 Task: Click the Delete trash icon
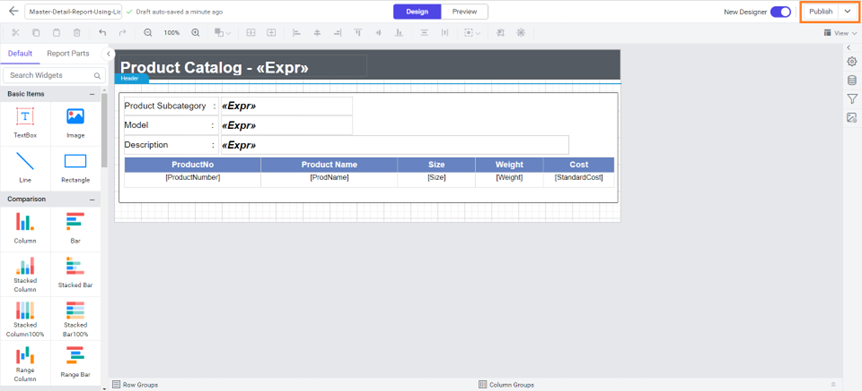(x=77, y=33)
